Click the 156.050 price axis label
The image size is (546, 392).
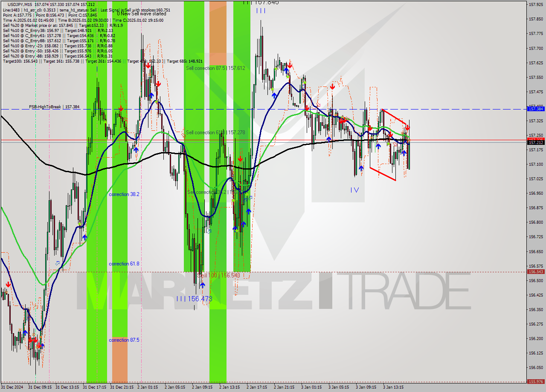coord(536,367)
